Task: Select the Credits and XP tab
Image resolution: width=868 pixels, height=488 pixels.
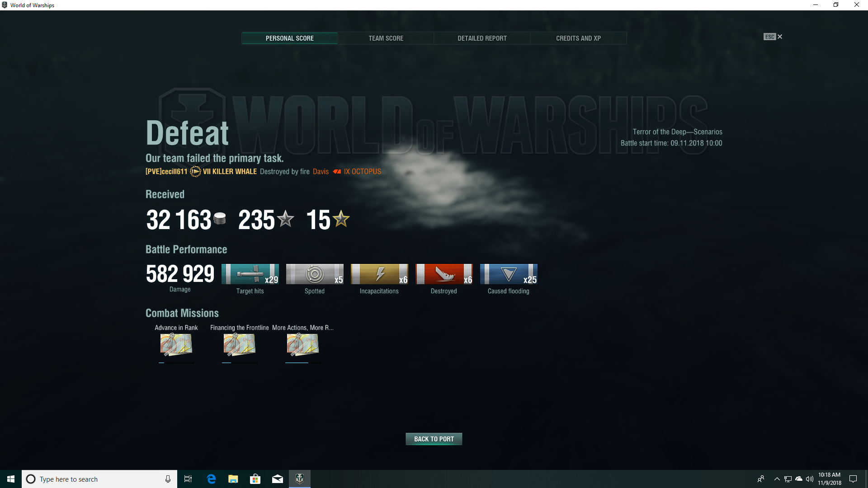Action: [x=578, y=38]
